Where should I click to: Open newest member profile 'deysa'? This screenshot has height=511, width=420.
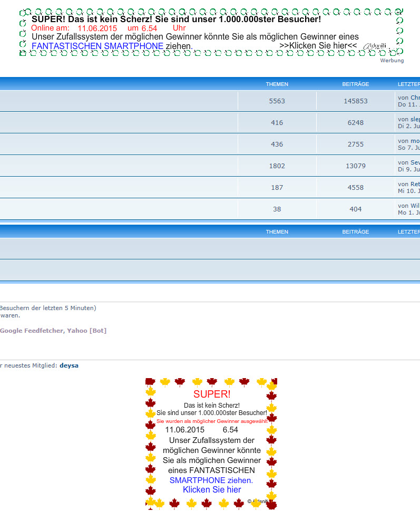69,365
